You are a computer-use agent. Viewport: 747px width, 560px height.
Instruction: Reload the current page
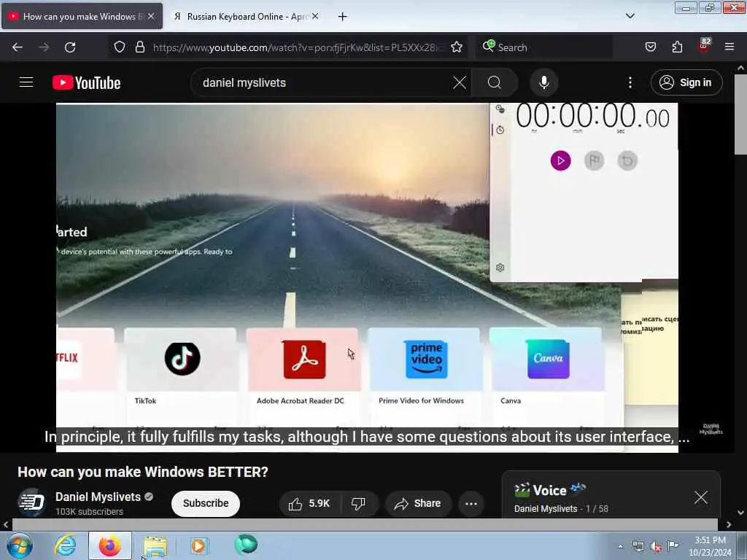70,47
